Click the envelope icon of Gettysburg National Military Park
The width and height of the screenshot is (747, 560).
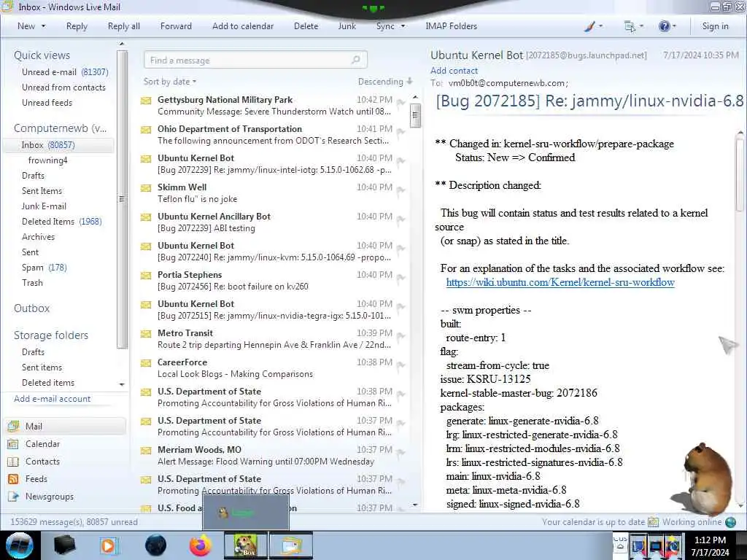(146, 101)
